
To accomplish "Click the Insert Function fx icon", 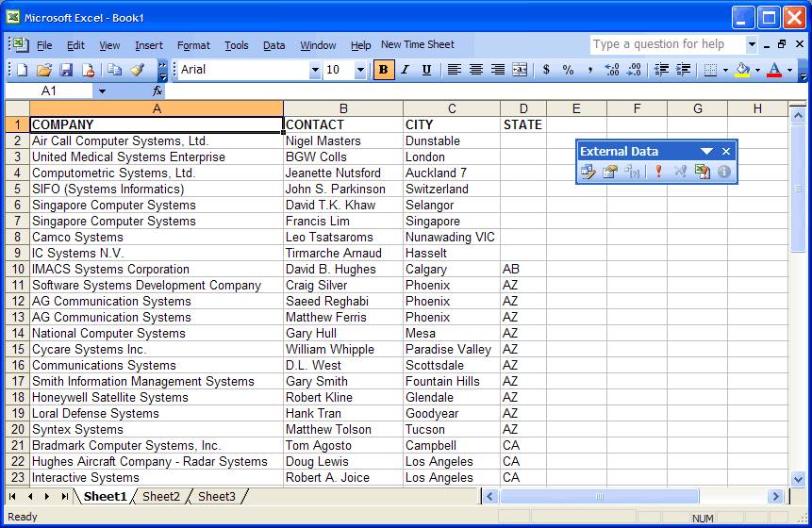I will [157, 91].
